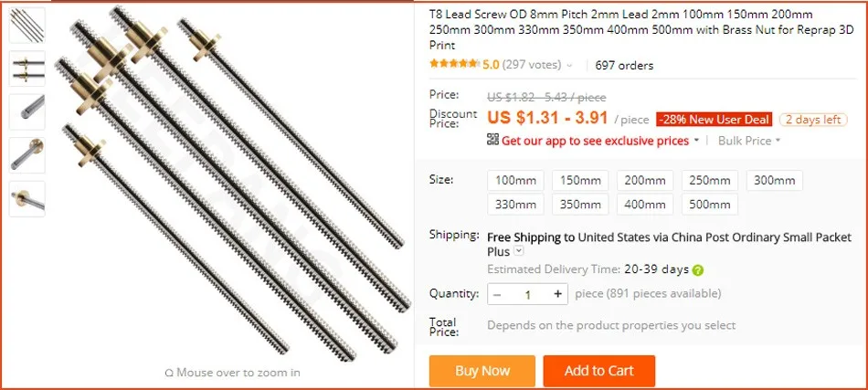
Task: Expand the shipping method dropdown arrow
Action: coord(518,251)
